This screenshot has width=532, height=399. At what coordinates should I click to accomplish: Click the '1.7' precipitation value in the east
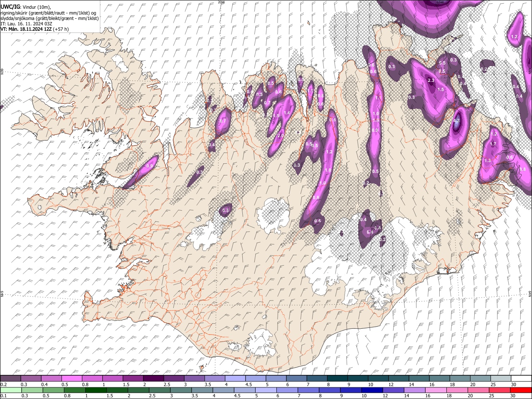click(x=493, y=144)
